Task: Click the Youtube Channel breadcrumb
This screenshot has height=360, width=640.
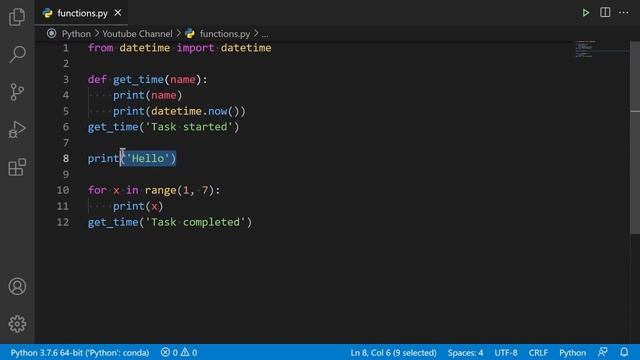Action: (137, 34)
